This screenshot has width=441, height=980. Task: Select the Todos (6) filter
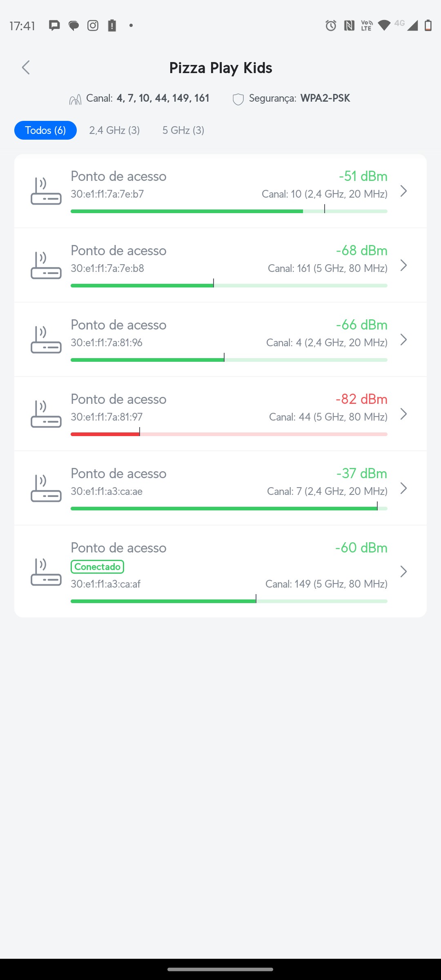45,130
